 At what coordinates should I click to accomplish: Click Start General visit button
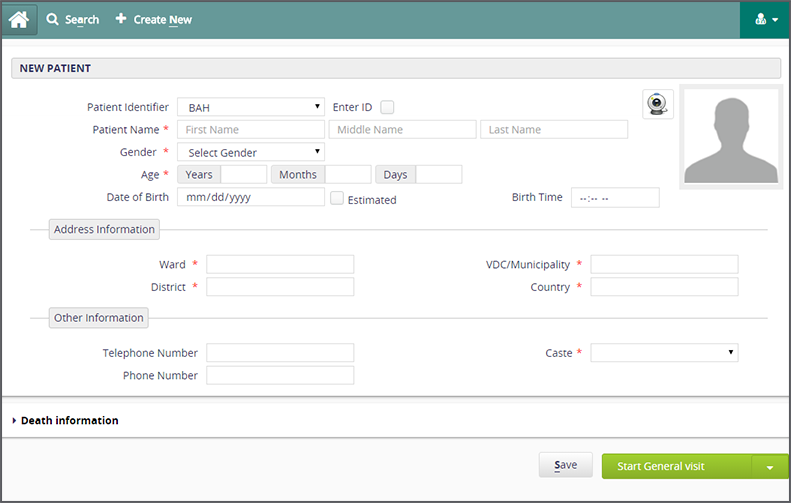[676, 466]
